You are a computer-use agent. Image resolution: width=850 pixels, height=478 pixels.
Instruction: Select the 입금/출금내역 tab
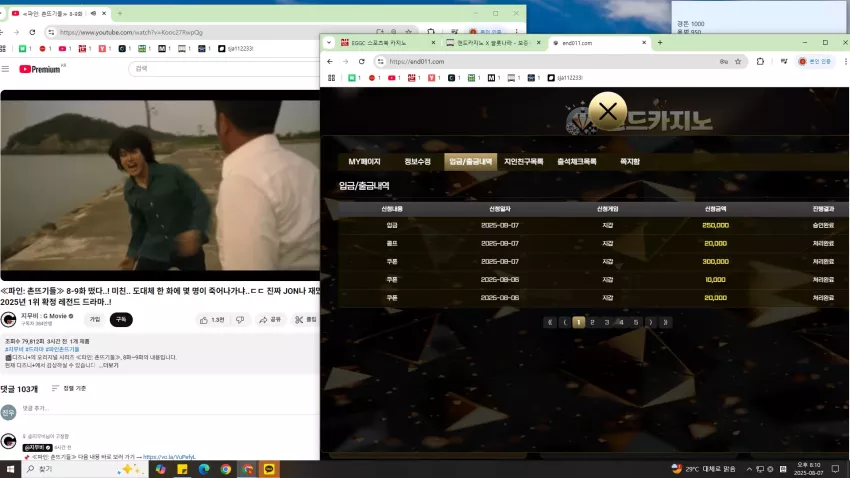[x=471, y=162]
